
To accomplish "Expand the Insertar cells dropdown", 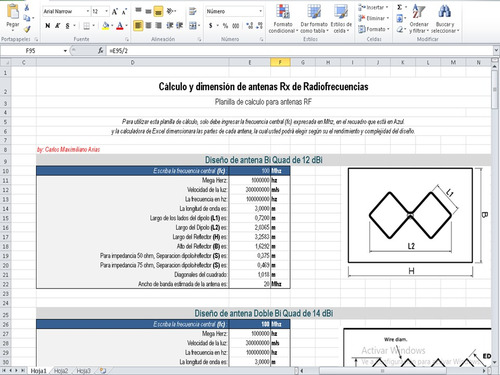I will [373, 7].
